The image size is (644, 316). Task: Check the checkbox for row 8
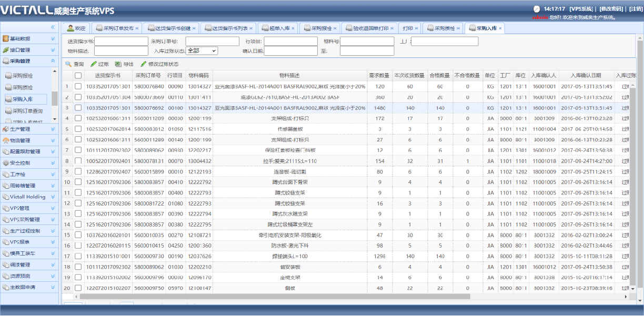click(x=78, y=161)
